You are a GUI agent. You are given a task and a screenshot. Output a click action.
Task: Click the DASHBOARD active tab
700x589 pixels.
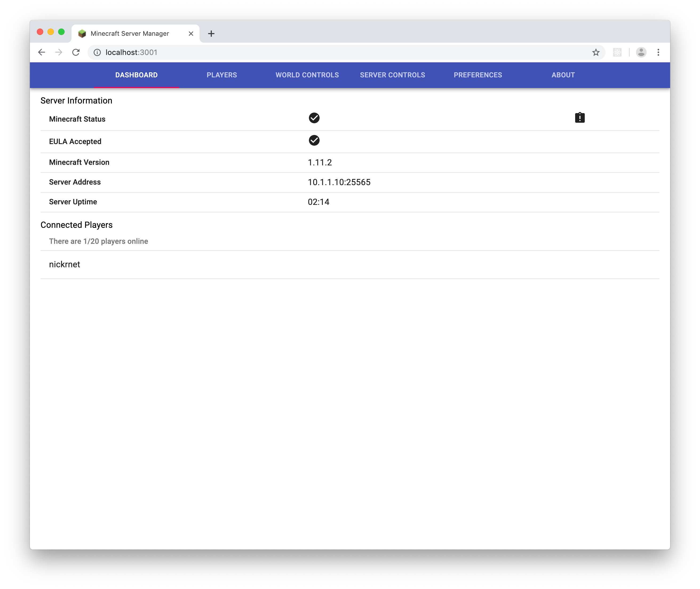(x=137, y=75)
